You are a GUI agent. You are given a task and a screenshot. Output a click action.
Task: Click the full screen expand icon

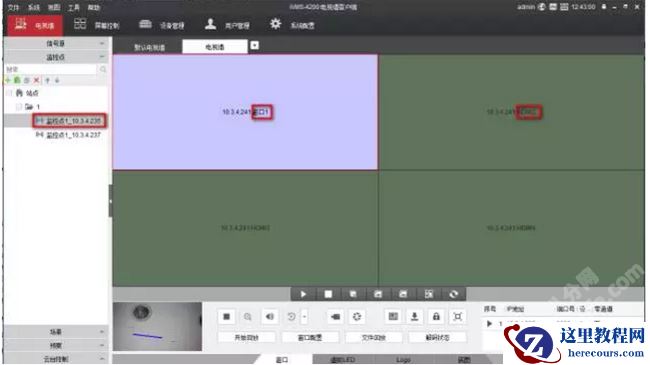tap(458, 317)
